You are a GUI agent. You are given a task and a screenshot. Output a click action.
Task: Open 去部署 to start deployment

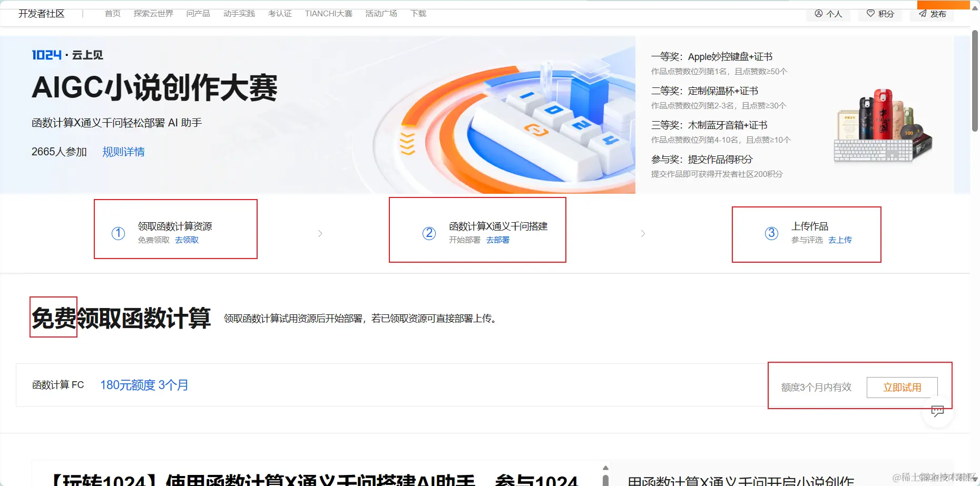pyautogui.click(x=497, y=240)
